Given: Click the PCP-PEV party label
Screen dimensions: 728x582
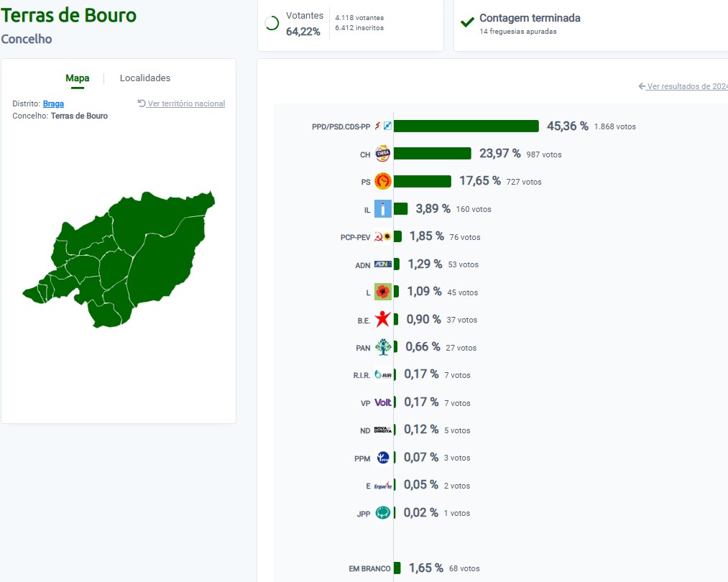Looking at the screenshot, I should (x=355, y=237).
